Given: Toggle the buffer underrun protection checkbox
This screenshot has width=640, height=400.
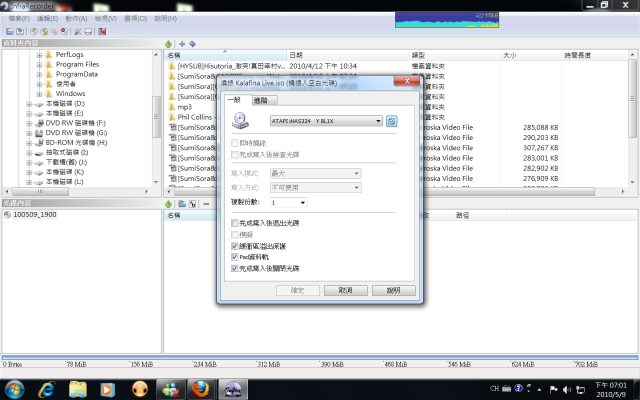Looking at the screenshot, I should pos(235,246).
